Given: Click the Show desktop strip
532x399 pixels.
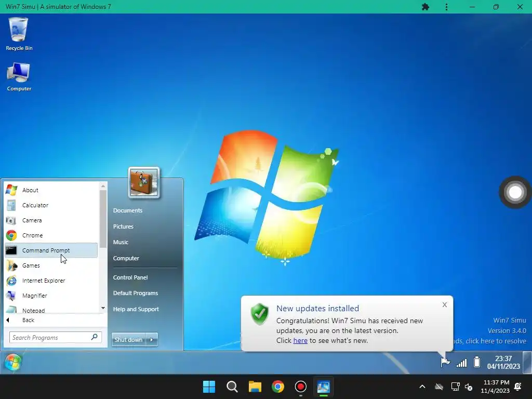Looking at the screenshot, I should 527,362.
